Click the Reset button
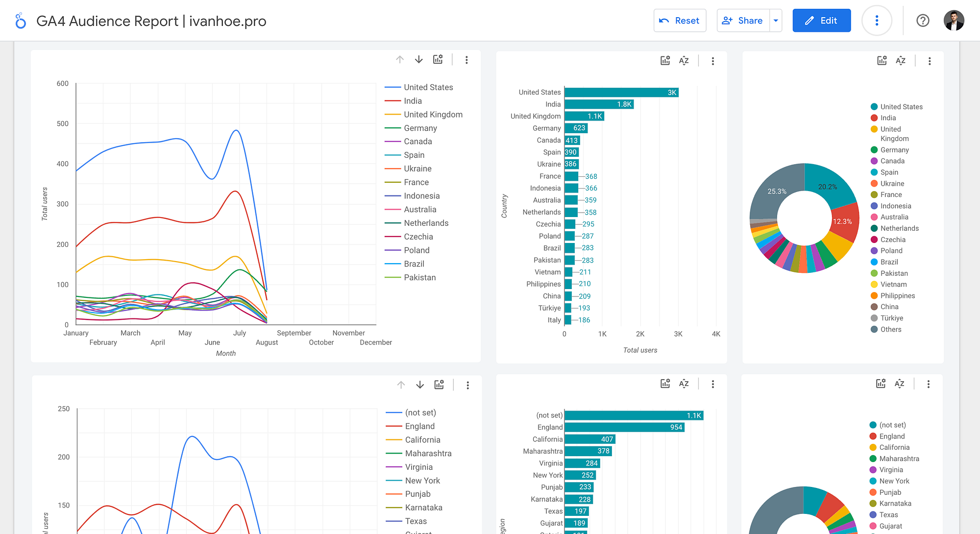This screenshot has width=980, height=534. tap(680, 21)
